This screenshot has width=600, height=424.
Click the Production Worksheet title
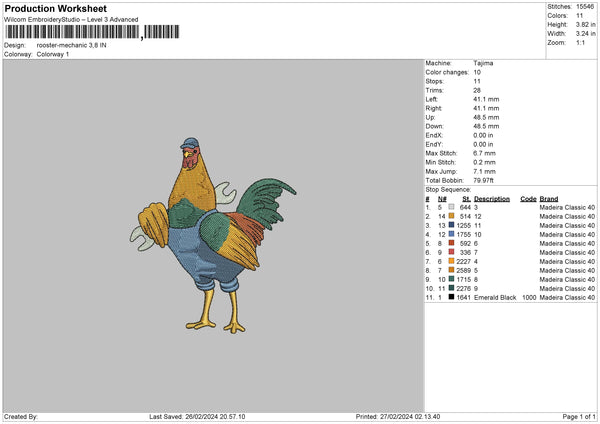point(55,8)
